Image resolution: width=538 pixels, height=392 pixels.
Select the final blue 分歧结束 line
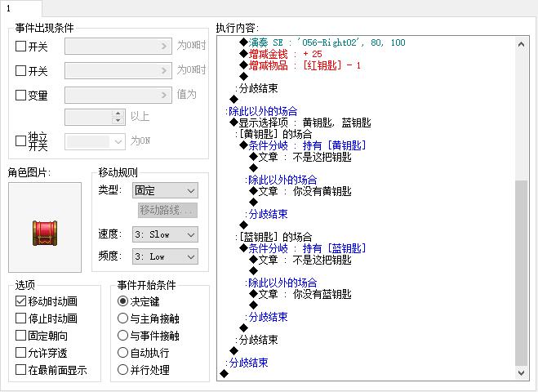[247, 363]
